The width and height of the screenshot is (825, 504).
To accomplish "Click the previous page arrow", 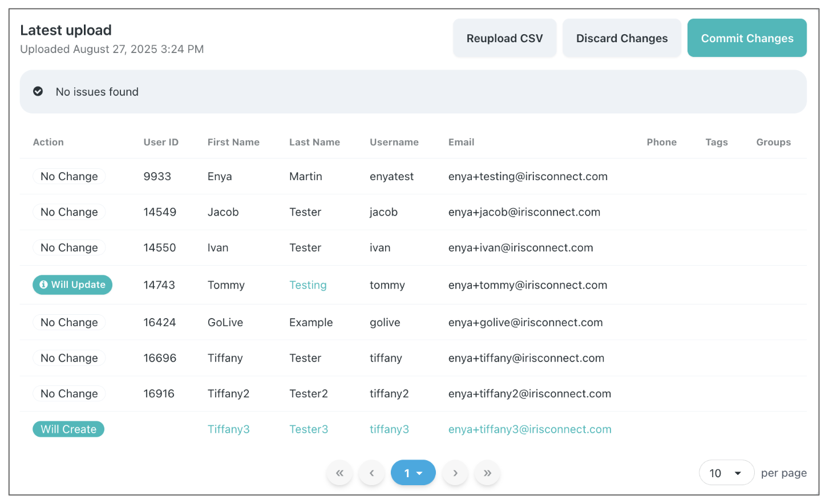I will pos(372,473).
